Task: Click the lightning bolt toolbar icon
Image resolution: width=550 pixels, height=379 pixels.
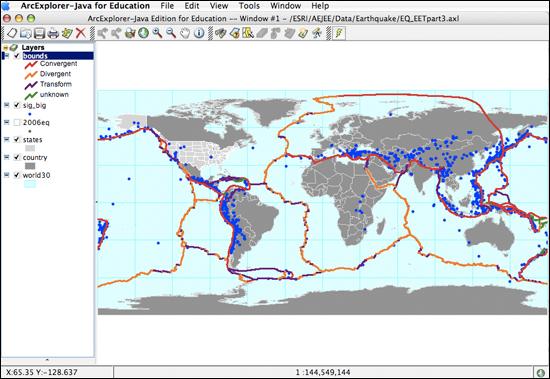Action: [x=338, y=33]
